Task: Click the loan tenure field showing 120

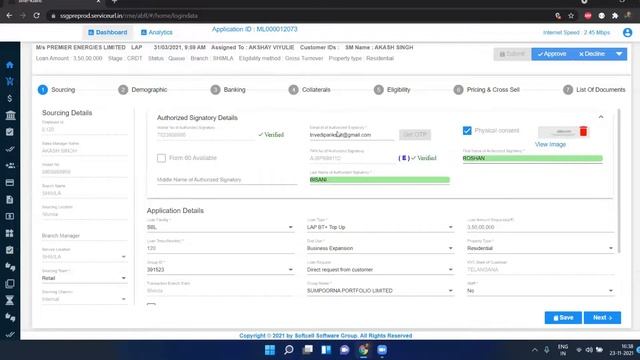Action: pyautogui.click(x=220, y=248)
